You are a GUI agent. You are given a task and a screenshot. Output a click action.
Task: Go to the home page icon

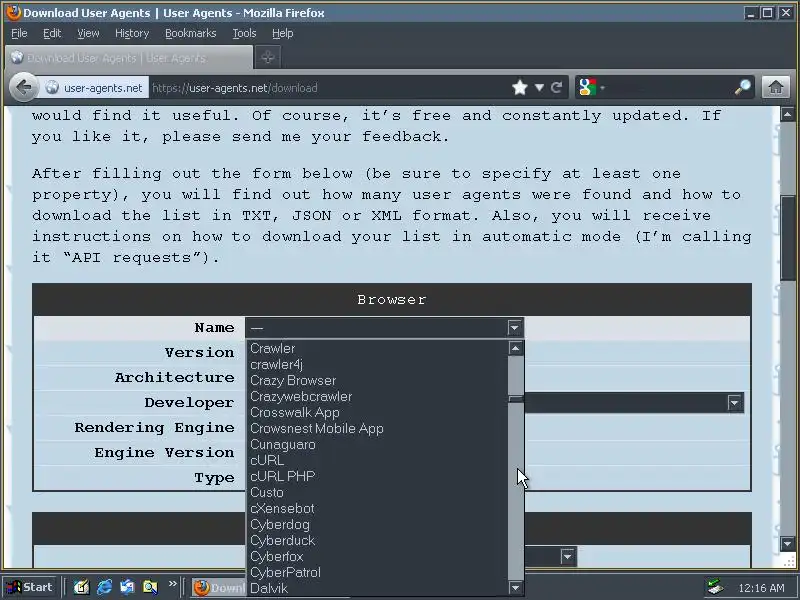tap(776, 88)
